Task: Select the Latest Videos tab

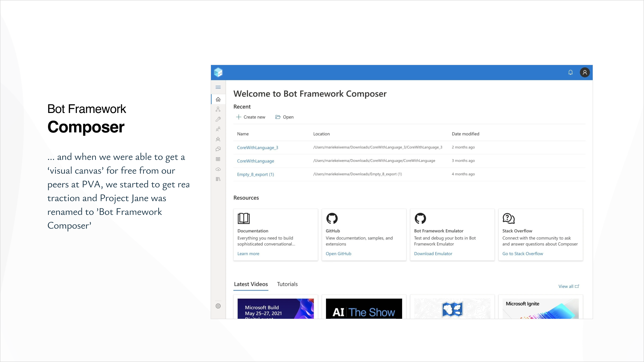Action: click(251, 284)
